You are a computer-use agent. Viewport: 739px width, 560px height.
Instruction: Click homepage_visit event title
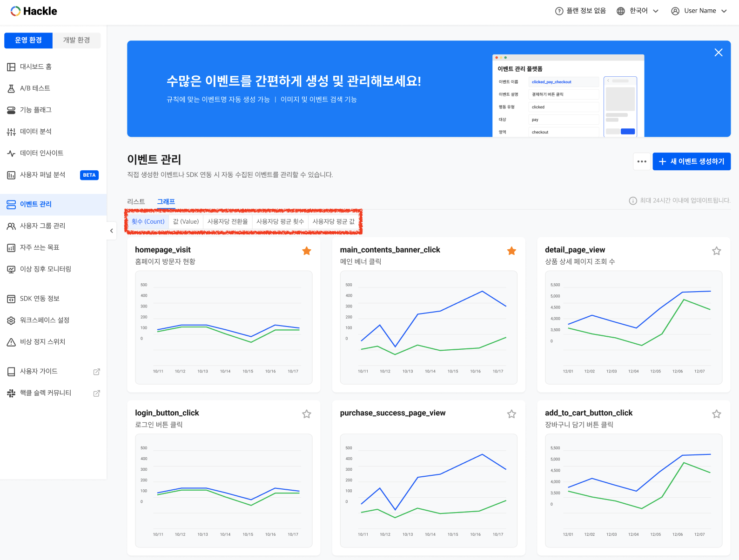(x=163, y=250)
